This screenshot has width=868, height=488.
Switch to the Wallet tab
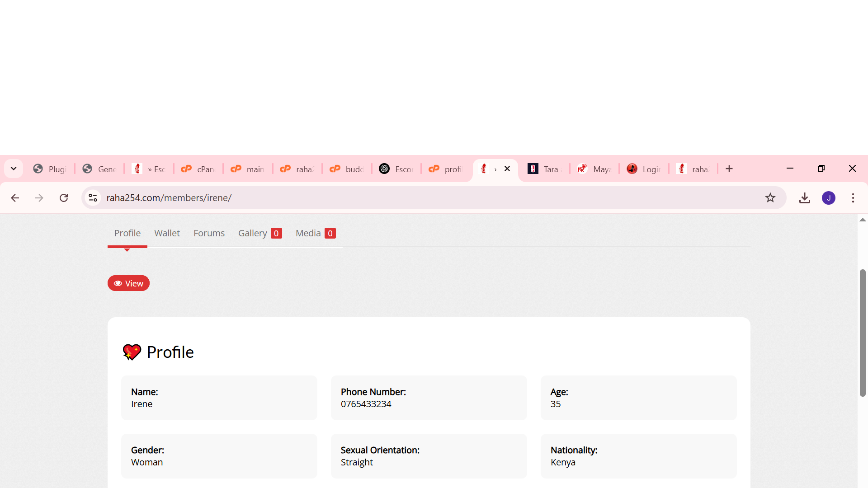tap(167, 233)
